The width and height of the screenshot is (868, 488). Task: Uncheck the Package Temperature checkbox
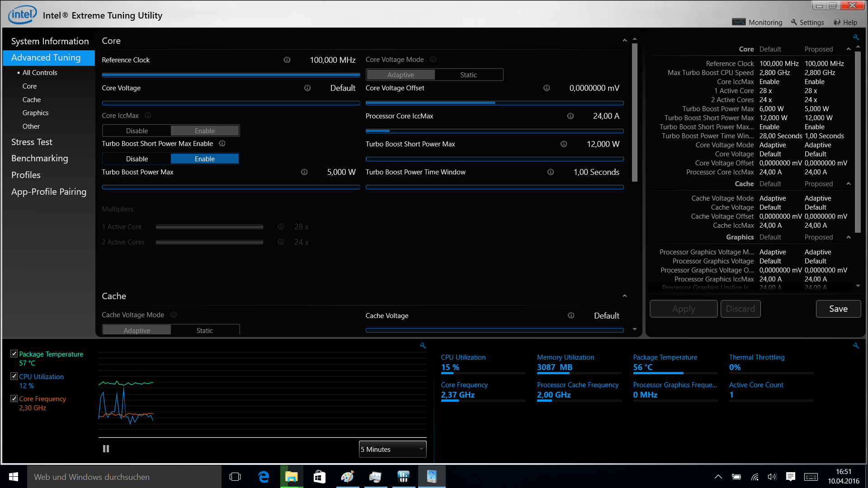(x=14, y=354)
